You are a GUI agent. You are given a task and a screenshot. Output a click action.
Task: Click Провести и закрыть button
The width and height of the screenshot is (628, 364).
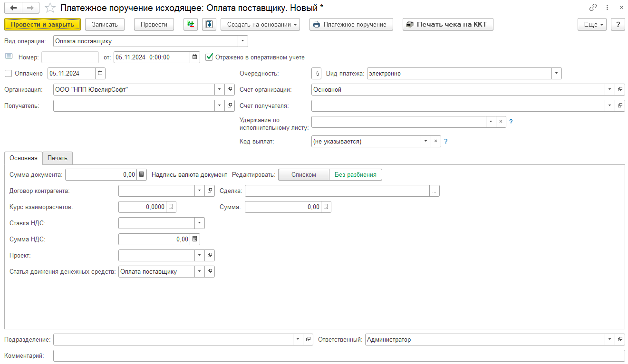click(x=43, y=24)
